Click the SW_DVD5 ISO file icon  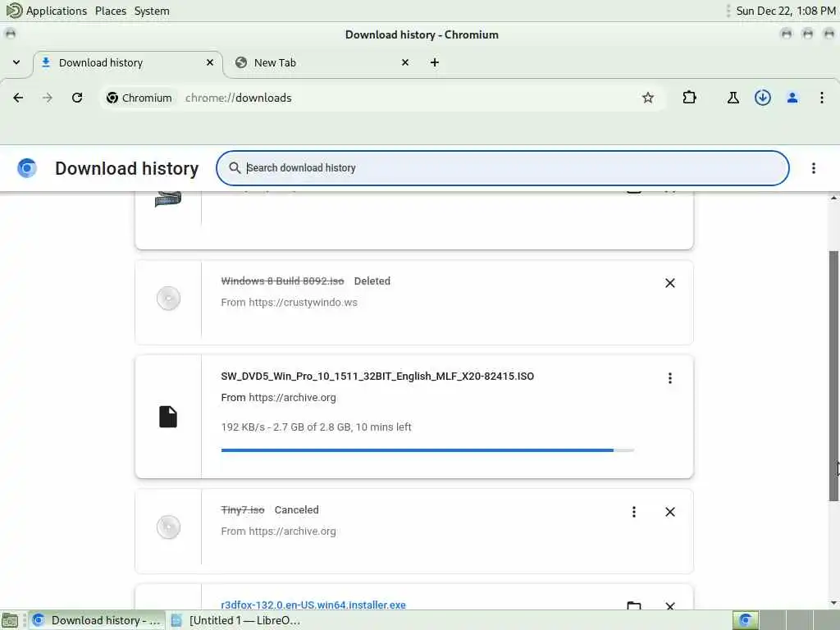click(168, 417)
